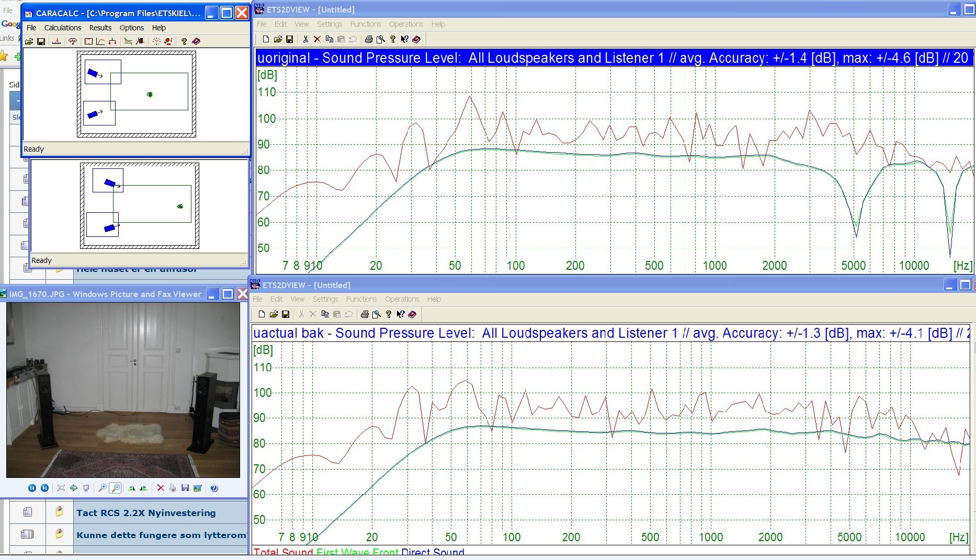Help book icon in top ETS2DVIEW toolbar
The height and width of the screenshot is (560, 976).
[416, 39]
